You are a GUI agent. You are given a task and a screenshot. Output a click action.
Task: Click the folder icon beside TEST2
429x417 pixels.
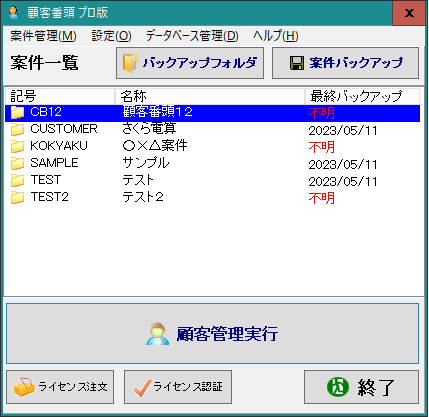[x=17, y=197]
